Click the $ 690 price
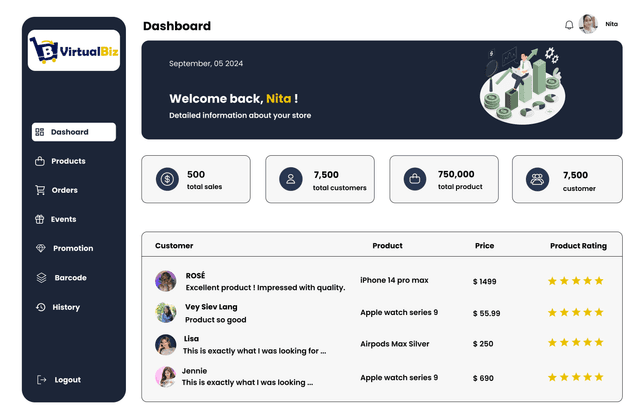The height and width of the screenshot is (414, 640). (x=483, y=378)
